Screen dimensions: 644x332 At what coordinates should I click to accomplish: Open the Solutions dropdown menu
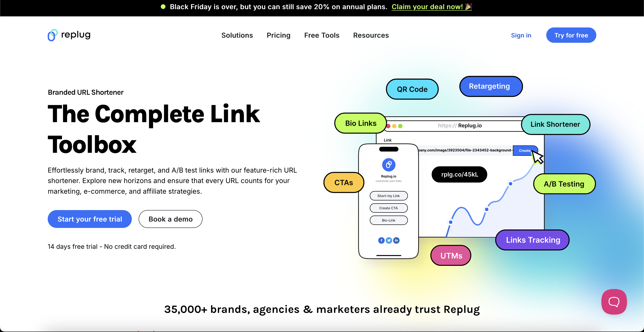pyautogui.click(x=237, y=35)
